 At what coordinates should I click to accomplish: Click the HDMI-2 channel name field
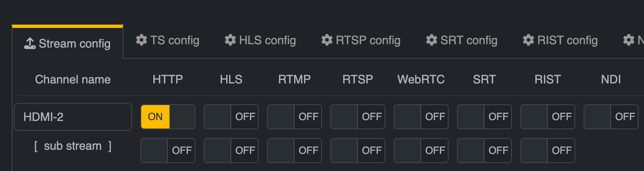[x=73, y=117]
